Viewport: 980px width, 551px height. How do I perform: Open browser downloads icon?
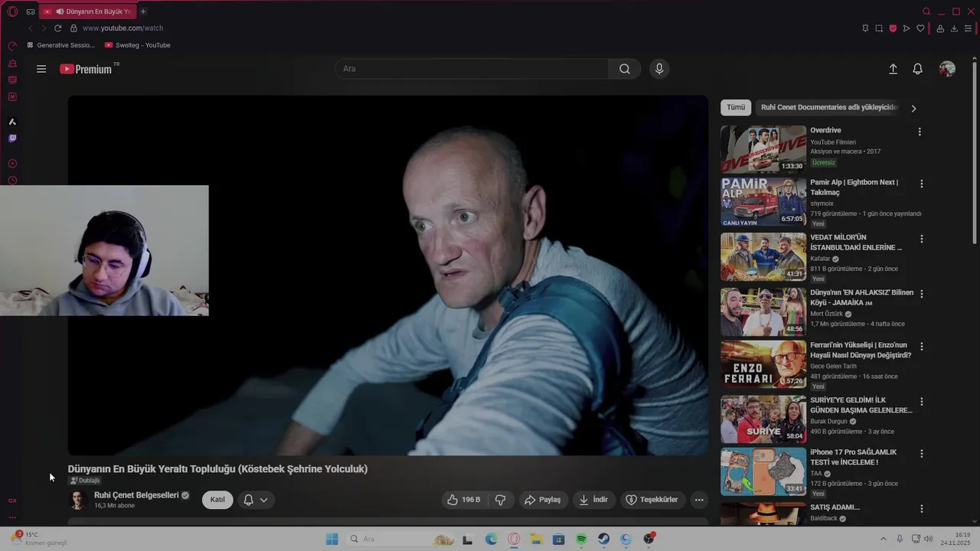(954, 28)
